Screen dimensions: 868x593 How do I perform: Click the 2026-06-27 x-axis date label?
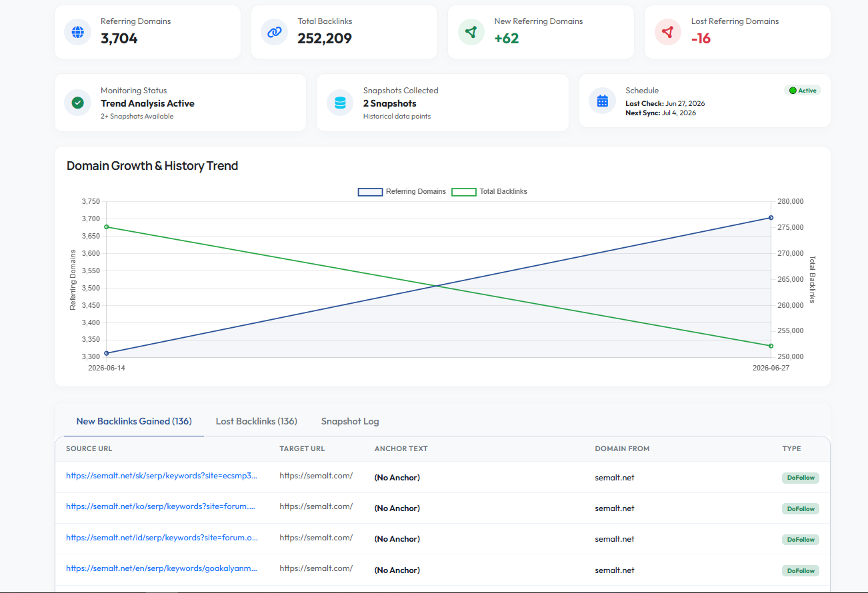point(771,368)
